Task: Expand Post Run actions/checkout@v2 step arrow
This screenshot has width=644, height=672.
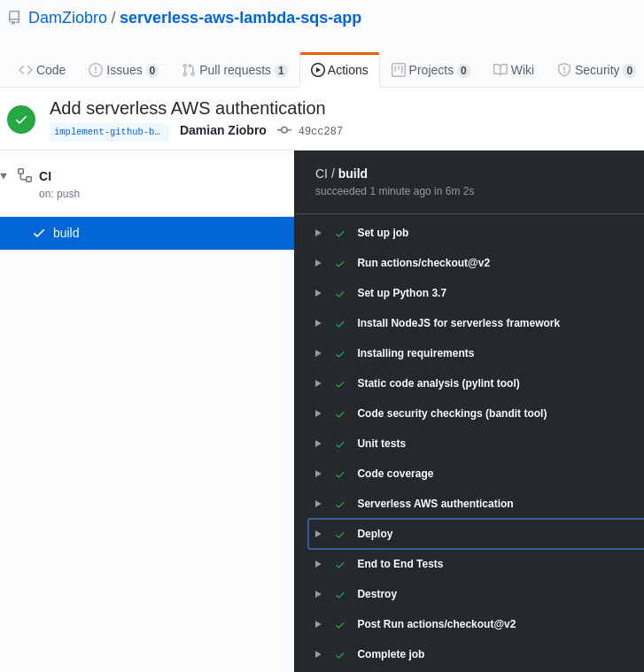Action: pyautogui.click(x=318, y=624)
